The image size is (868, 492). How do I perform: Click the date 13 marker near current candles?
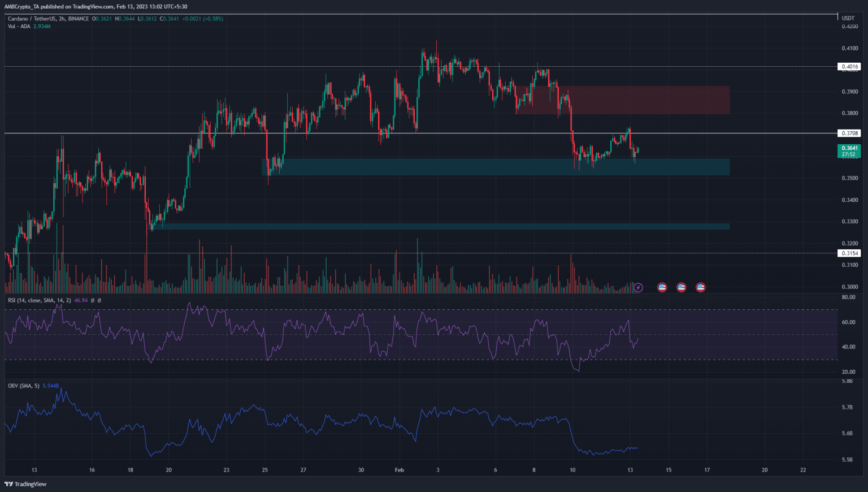point(630,470)
